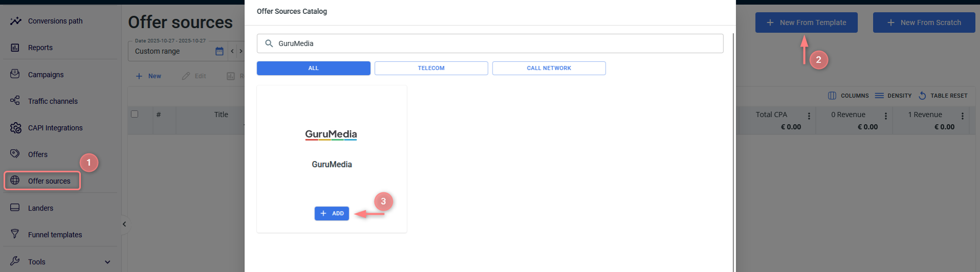Click the Offers tag icon

tap(15, 154)
